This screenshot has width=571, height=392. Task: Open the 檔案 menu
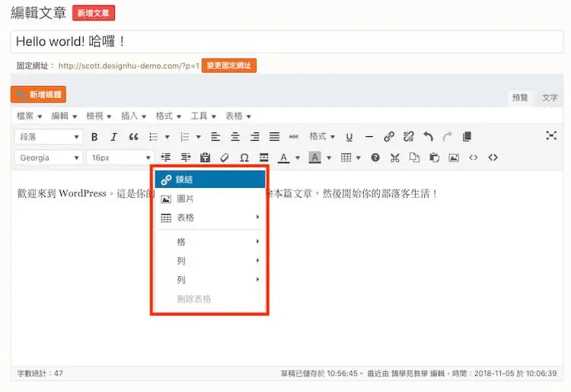pyautogui.click(x=29, y=116)
